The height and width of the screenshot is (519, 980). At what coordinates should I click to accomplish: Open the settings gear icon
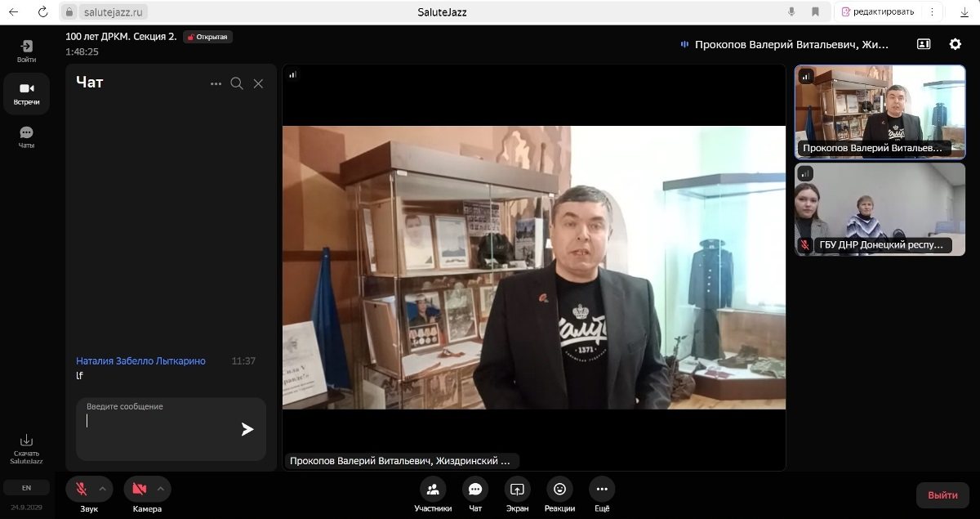[955, 44]
